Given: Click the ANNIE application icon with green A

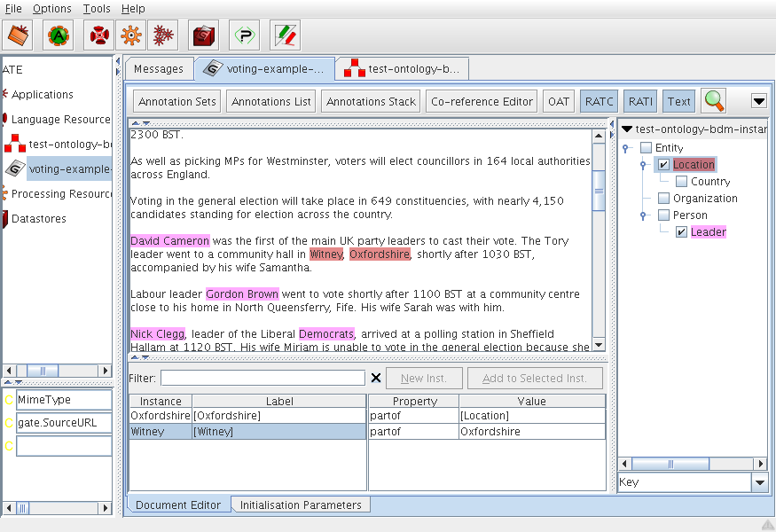Looking at the screenshot, I should (x=58, y=35).
